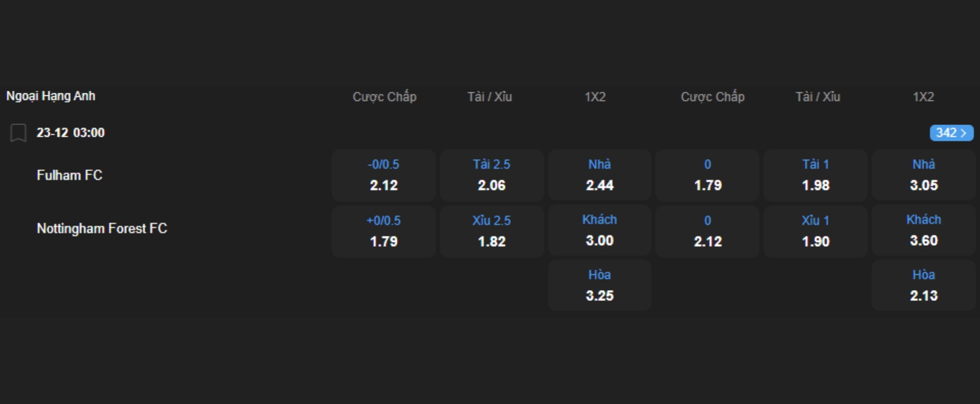Screen dimensions: 980x404
Task: Bet Nottingham Forest handicap 0 at 2.12
Action: (x=707, y=231)
